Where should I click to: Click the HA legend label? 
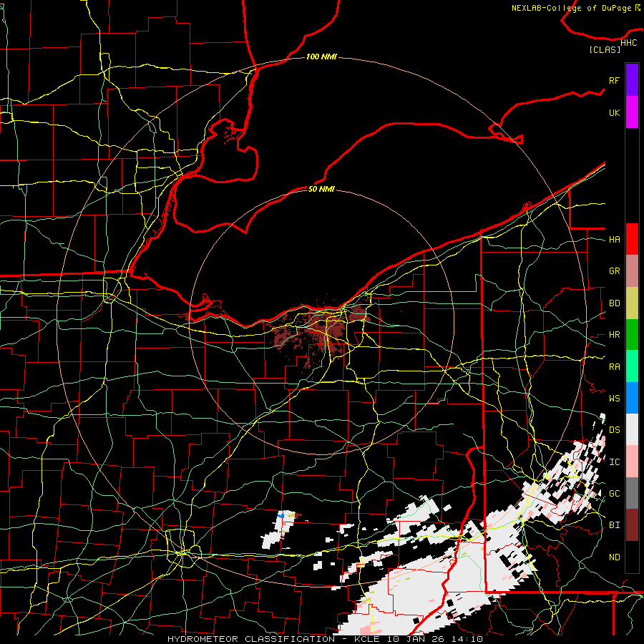[x=614, y=239]
